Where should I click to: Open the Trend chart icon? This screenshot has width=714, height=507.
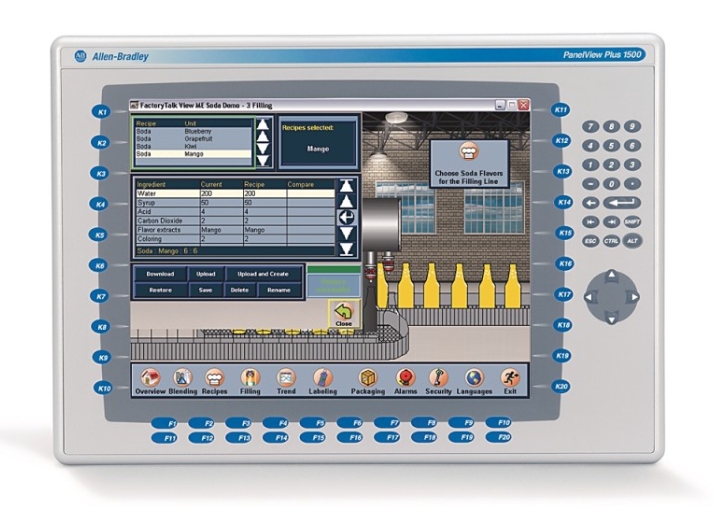pyautogui.click(x=286, y=377)
